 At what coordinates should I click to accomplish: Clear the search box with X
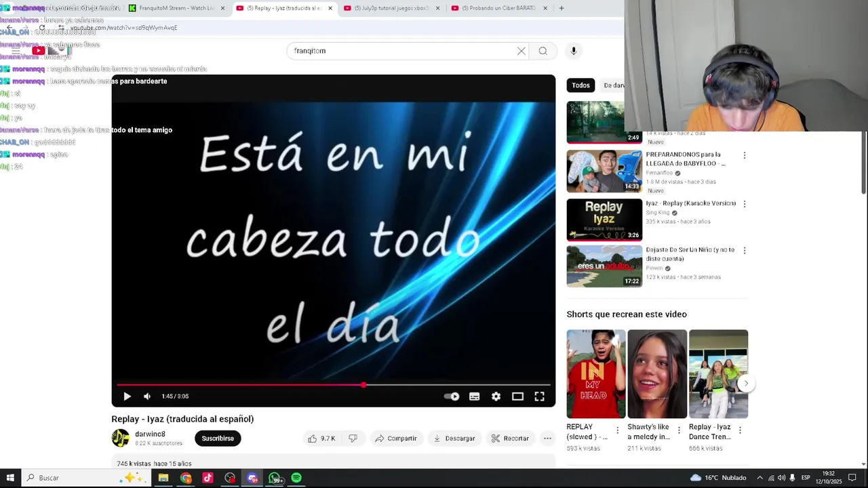[x=521, y=51]
